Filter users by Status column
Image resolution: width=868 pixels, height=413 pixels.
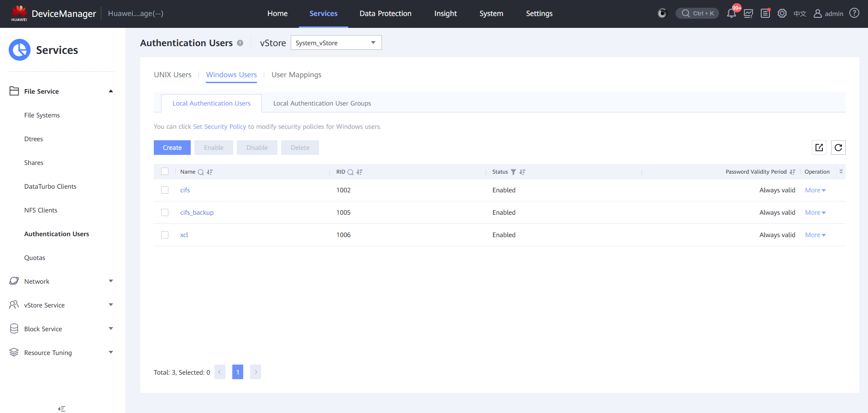(x=513, y=172)
